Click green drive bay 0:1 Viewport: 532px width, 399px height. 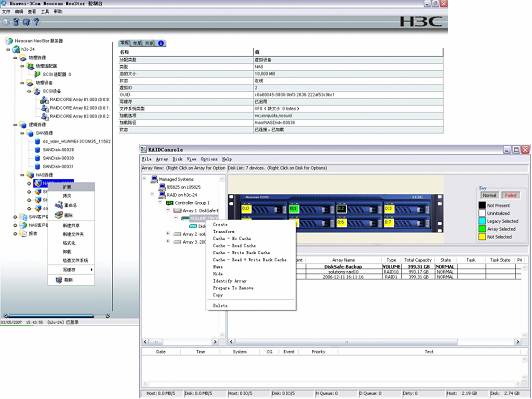click(x=293, y=208)
